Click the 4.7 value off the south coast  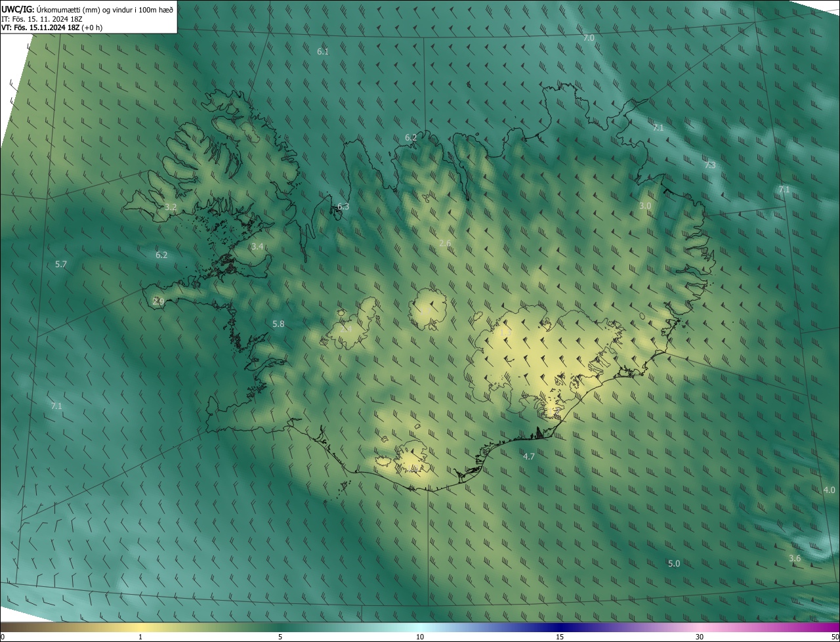(x=529, y=456)
